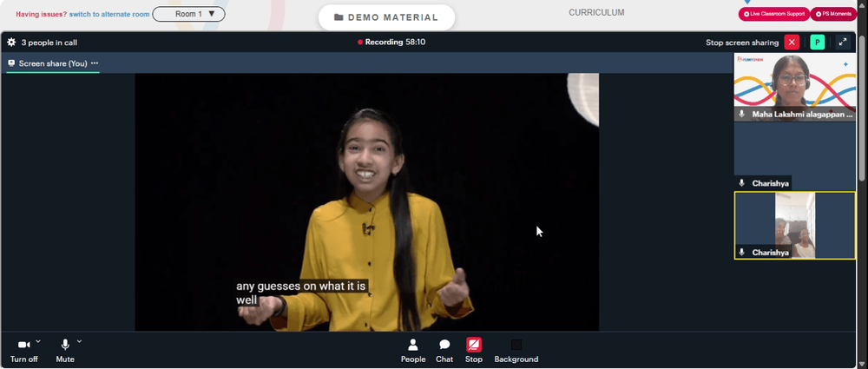The height and width of the screenshot is (369, 868).
Task: Select the highlighted Charishya video tile
Action: (x=794, y=226)
